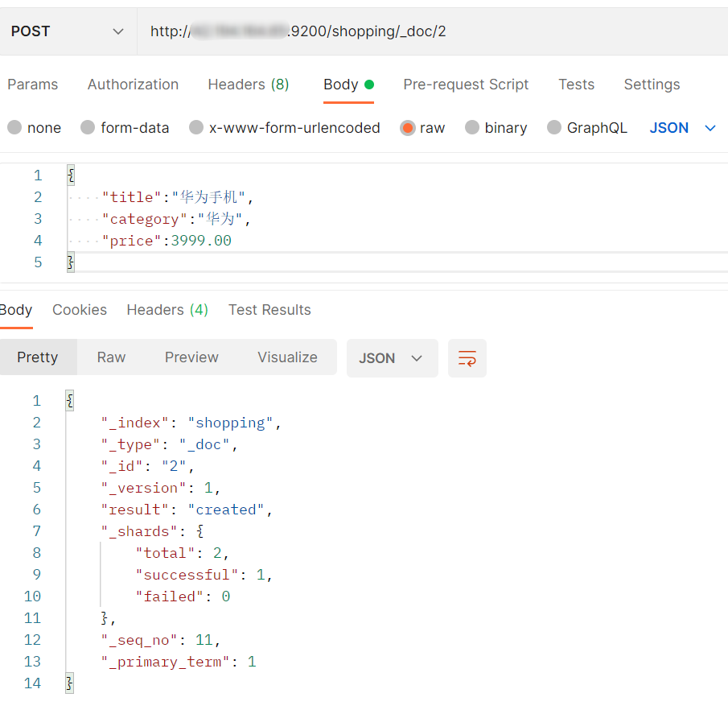The image size is (728, 714).
Task: Select the none body type radio
Action: point(15,128)
